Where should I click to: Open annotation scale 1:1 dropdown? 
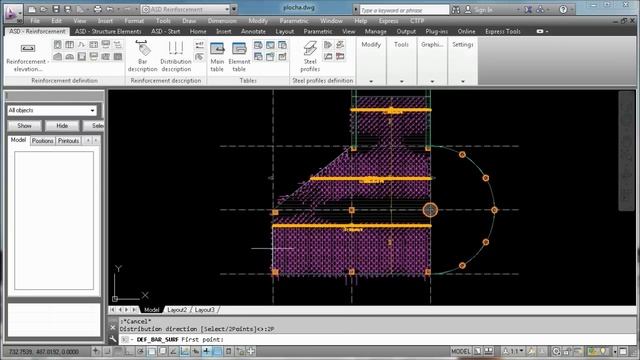513,351
